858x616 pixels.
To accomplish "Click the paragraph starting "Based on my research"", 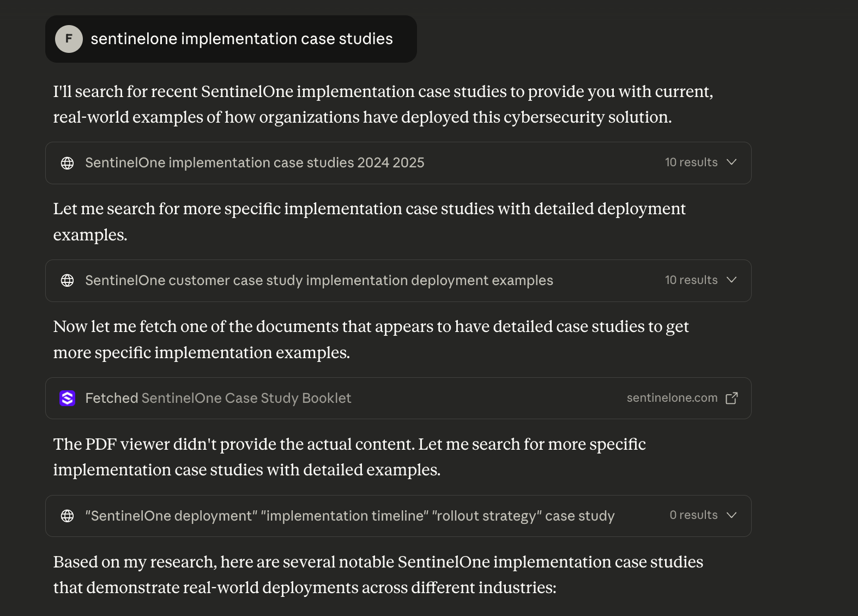I will pos(378,575).
